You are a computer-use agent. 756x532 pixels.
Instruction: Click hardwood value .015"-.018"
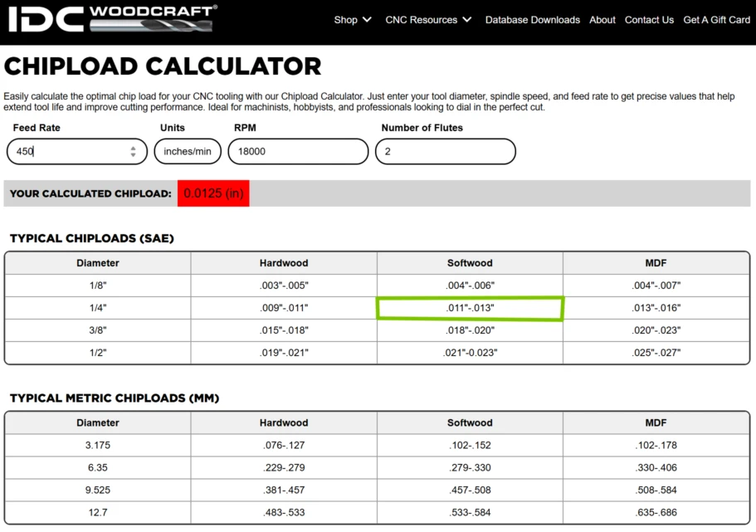[x=284, y=330]
